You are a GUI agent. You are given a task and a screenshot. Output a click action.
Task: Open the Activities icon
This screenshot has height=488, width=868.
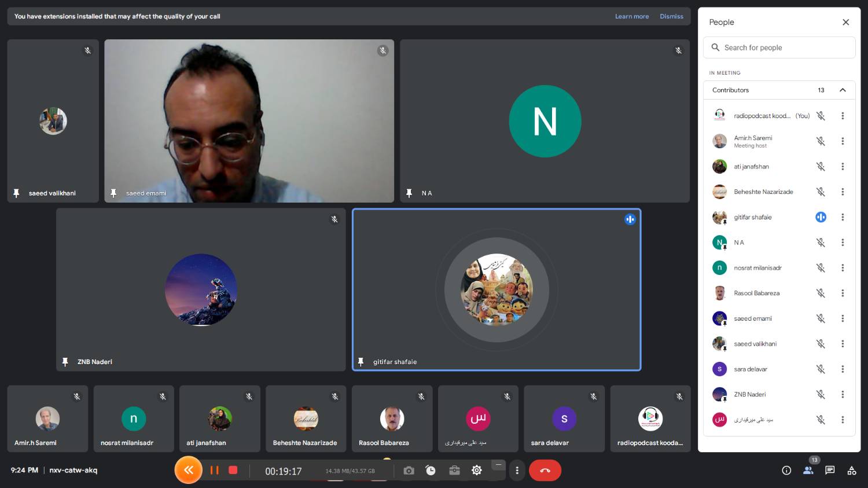(852, 471)
